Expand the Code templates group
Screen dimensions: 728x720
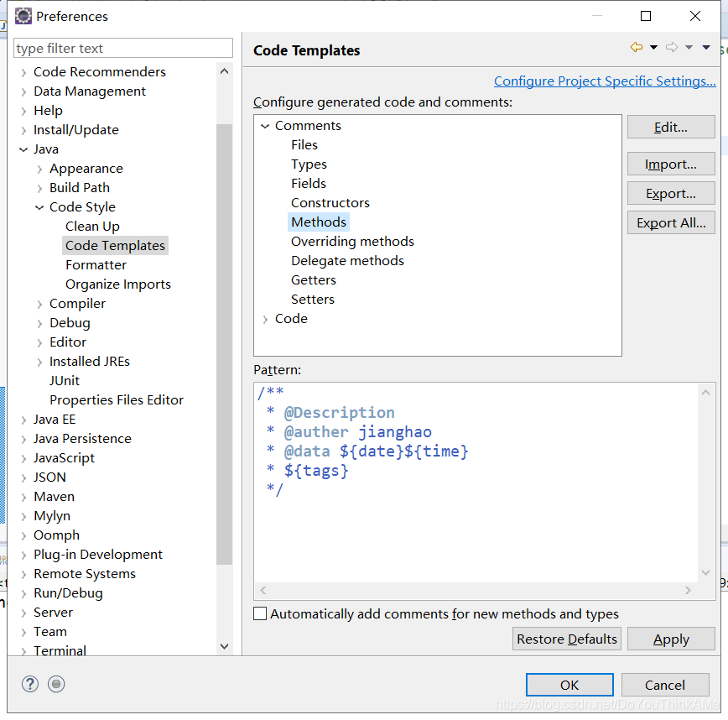(265, 319)
